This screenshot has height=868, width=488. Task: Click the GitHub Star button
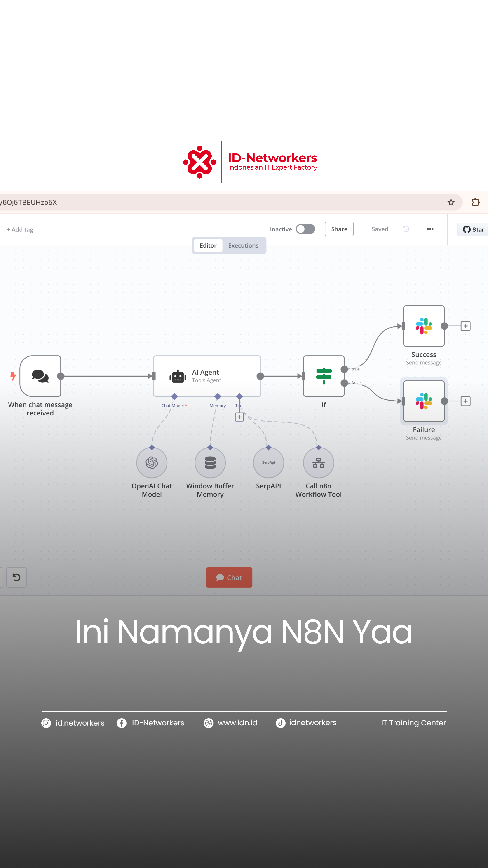point(473,229)
